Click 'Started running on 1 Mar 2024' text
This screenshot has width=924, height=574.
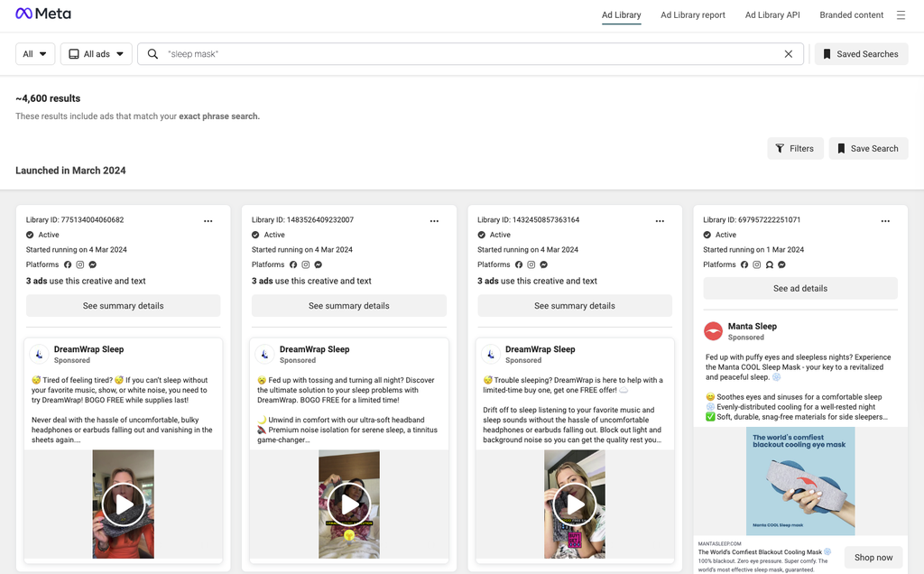753,250
